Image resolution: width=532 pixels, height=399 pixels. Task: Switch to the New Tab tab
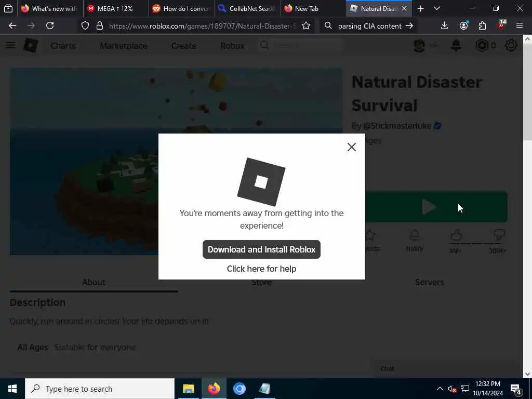coord(313,9)
